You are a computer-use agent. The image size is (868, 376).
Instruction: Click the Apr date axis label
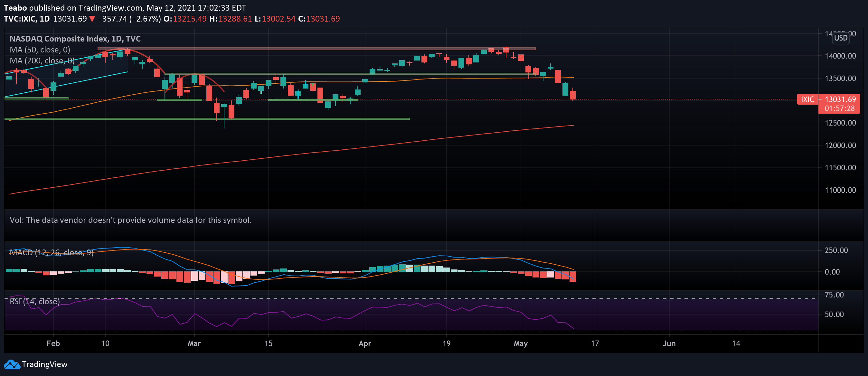coord(365,343)
